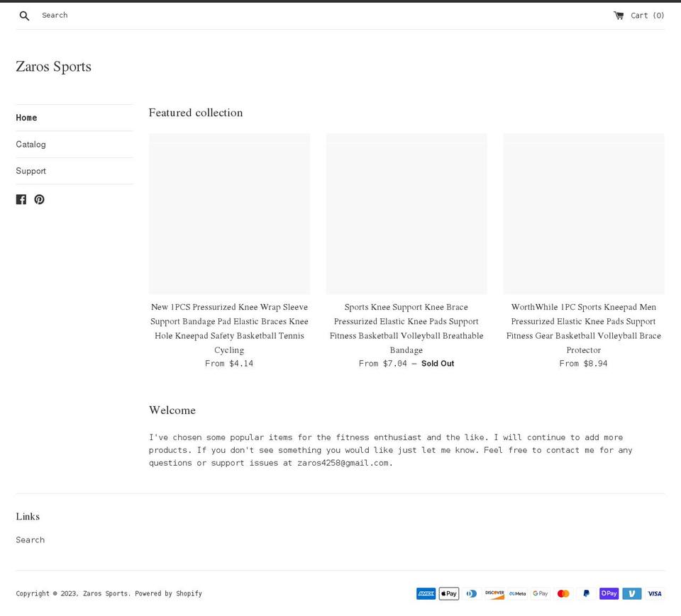Screen dimensions: 681x616
Task: Go to Zaros Sports store logo
Action: (53, 67)
